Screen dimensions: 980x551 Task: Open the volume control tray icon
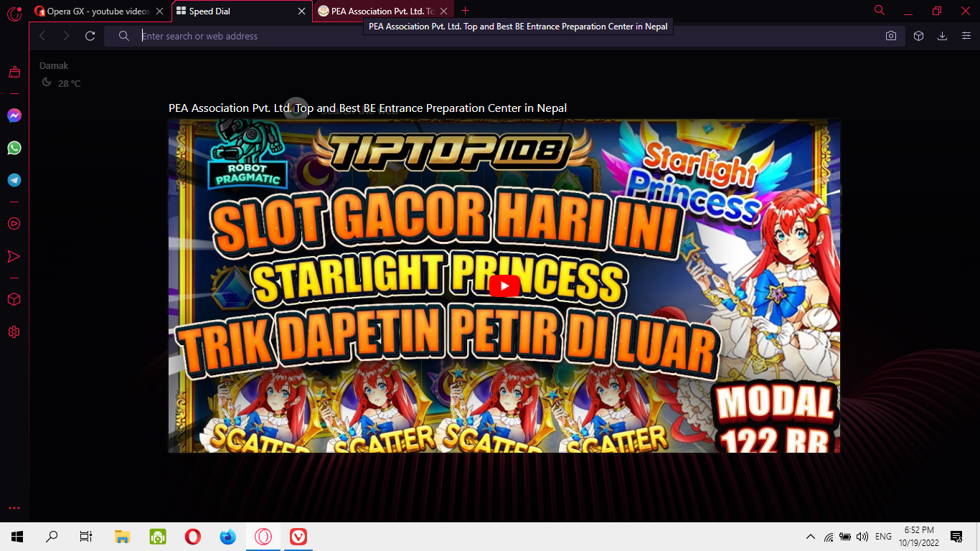862,537
